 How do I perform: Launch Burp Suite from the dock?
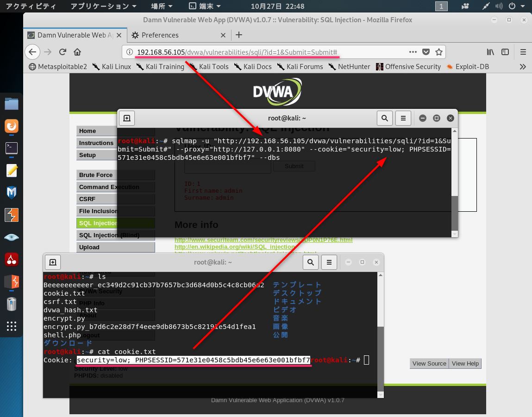pos(12,215)
